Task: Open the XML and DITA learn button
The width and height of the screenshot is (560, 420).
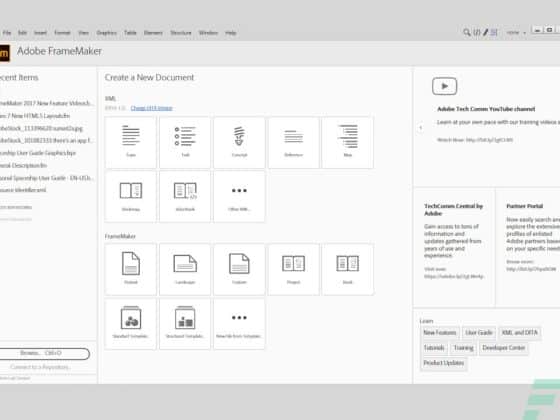Action: pos(520,333)
